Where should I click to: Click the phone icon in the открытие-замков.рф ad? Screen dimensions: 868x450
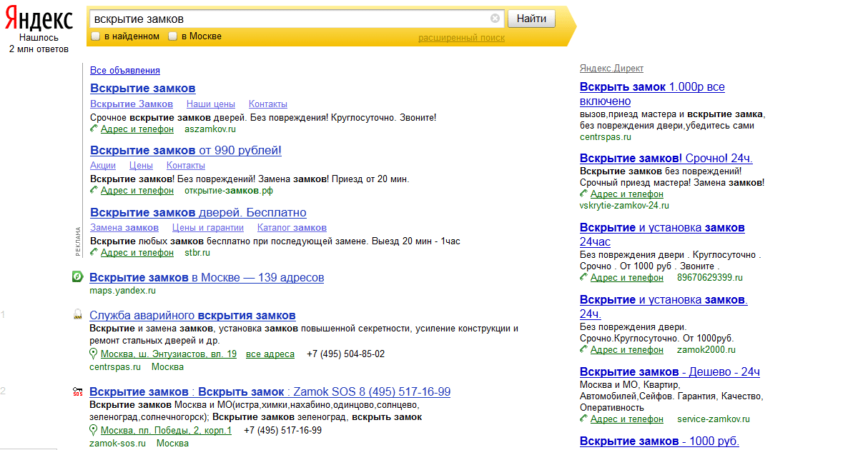pyautogui.click(x=94, y=191)
